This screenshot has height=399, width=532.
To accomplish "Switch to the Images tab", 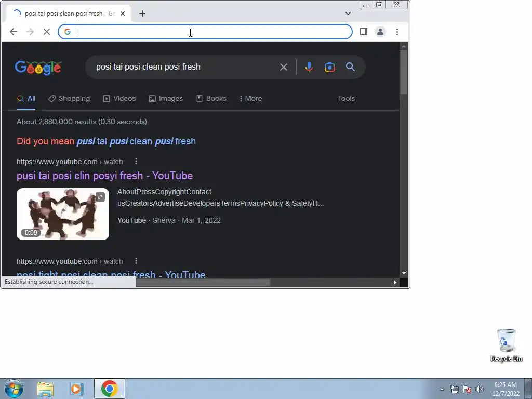I will point(166,99).
